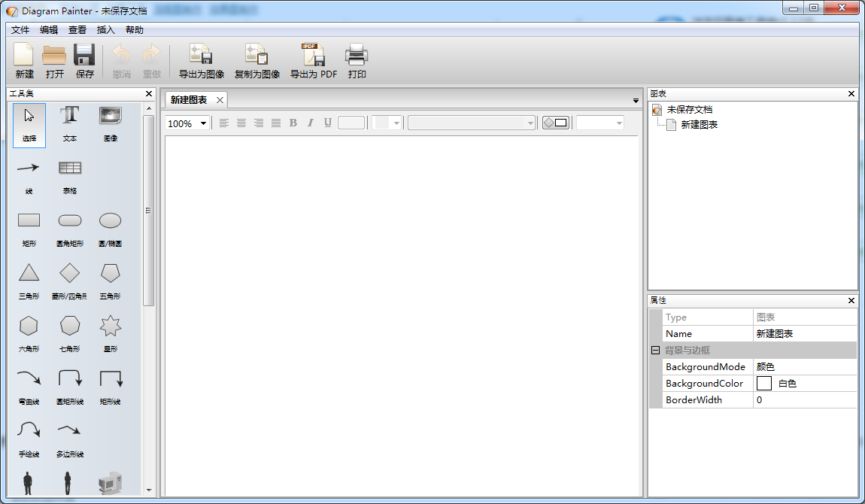The width and height of the screenshot is (865, 504).
Task: Close the 新建图表 tab
Action: pyautogui.click(x=220, y=100)
